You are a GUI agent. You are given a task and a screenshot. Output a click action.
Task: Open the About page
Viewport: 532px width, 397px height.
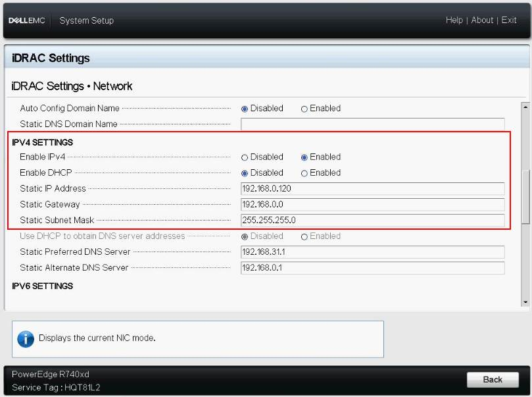(482, 20)
